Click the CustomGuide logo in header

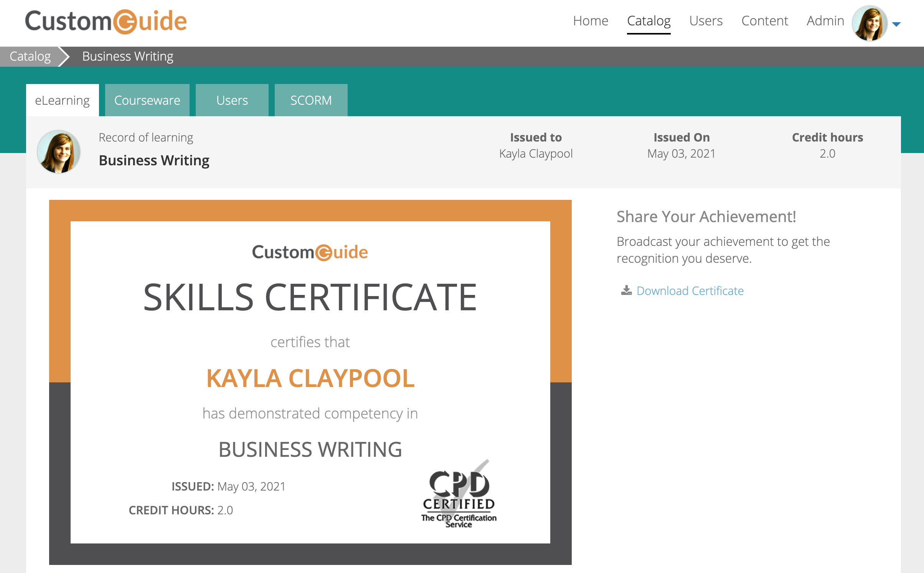pyautogui.click(x=106, y=21)
